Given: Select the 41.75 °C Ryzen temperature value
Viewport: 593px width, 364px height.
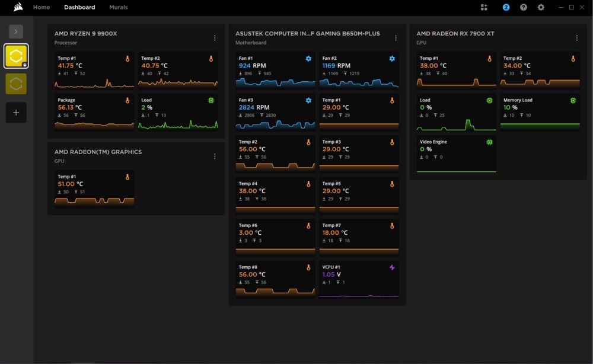Looking at the screenshot, I should [70, 66].
